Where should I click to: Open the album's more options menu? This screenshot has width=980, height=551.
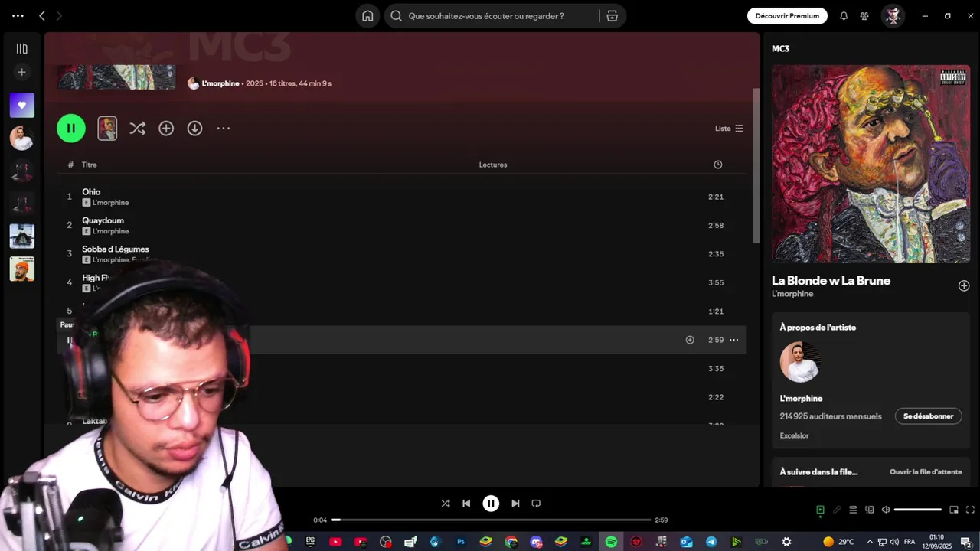pos(224,129)
